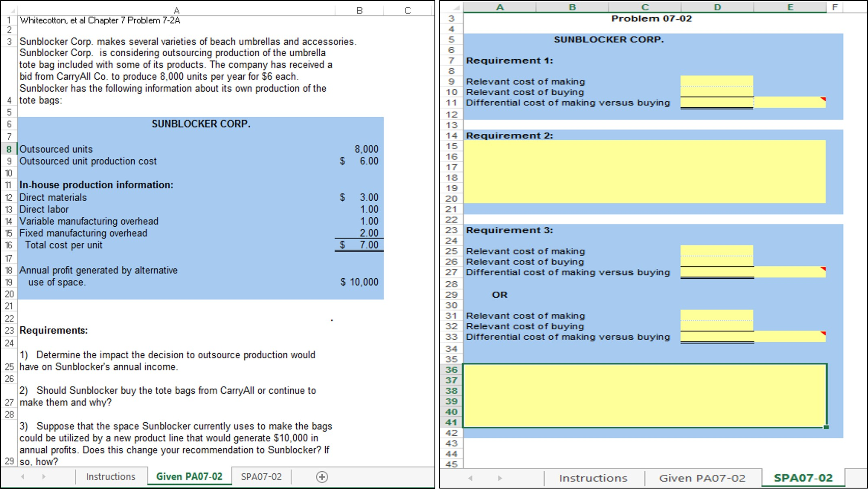Select all cells via the left workbook's corner triangle
Viewport: 868px width, 489px height.
(11, 11)
